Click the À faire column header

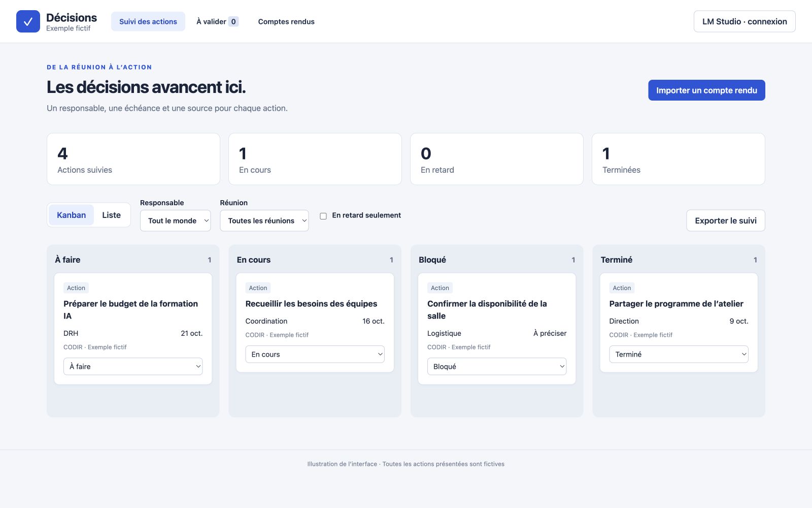[67, 260]
